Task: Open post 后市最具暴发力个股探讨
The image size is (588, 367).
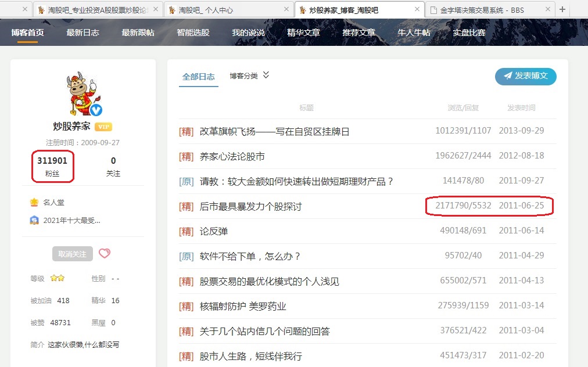Action: [x=250, y=207]
